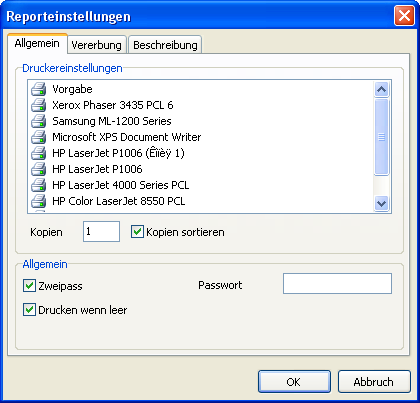
Task: Click the HP Color LaserJet 8550 printer icon
Action: click(x=39, y=201)
